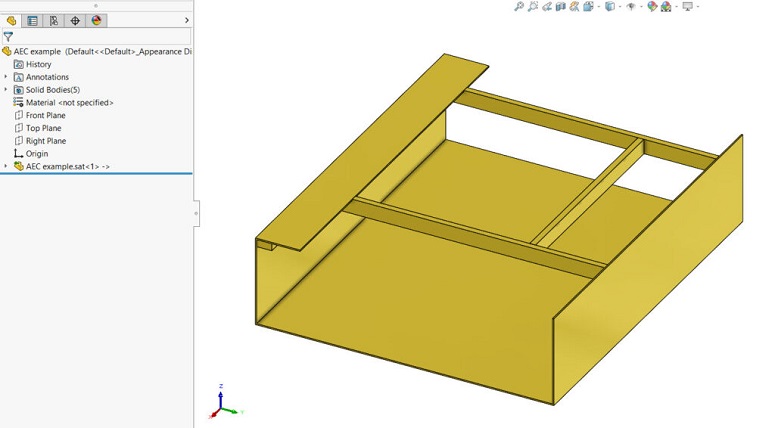Viewport: 775px width, 428px height.
Task: Select the Front Plane
Action: click(40, 115)
